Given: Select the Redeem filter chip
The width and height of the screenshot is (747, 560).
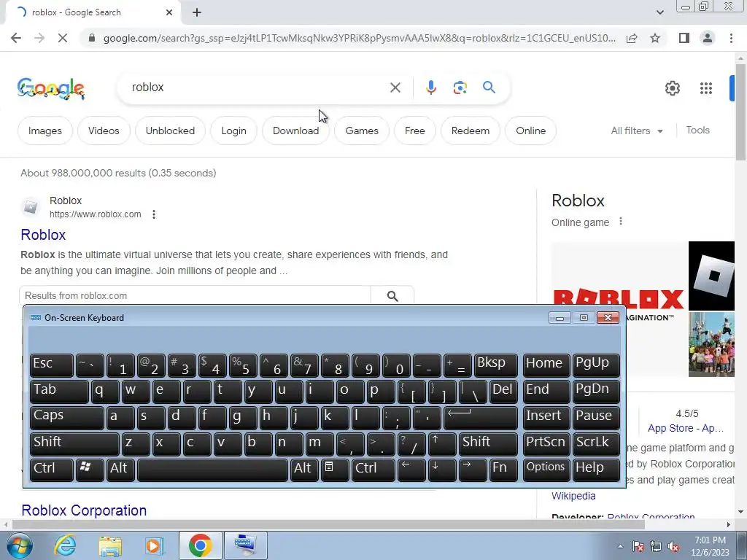Looking at the screenshot, I should click(x=471, y=131).
